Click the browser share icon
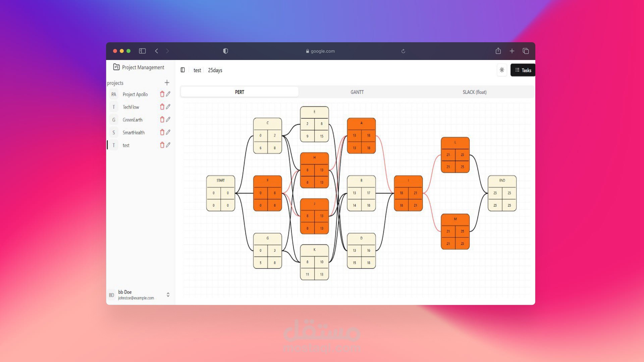This screenshot has width=644, height=362. (x=498, y=51)
